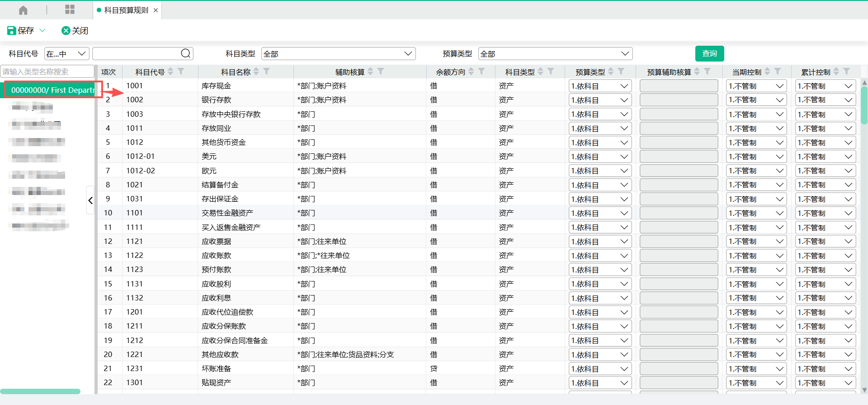Viewport: 868px width, 405px height.
Task: Collapse the left panel with the arrow handle
Action: (90, 200)
